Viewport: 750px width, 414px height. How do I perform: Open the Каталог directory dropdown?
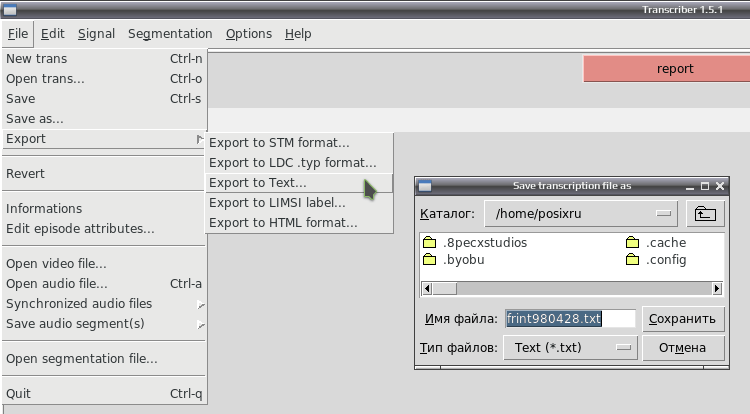tap(581, 214)
